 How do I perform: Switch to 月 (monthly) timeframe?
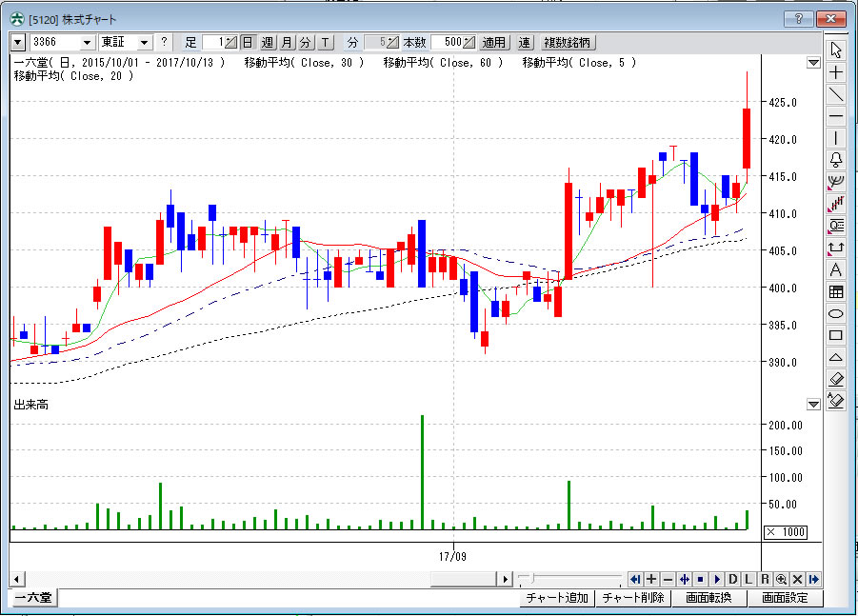tap(286, 42)
